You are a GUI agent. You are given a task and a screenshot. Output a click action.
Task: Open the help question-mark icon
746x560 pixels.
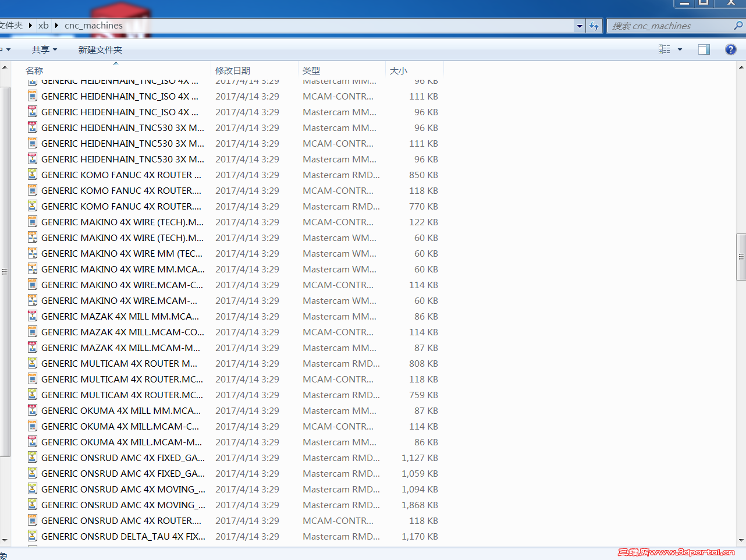[x=731, y=49]
